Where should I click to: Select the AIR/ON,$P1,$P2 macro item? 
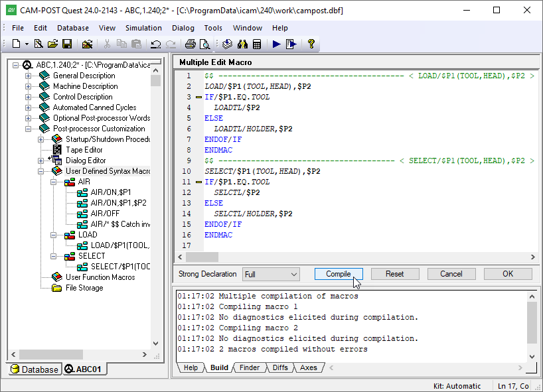[x=118, y=203]
